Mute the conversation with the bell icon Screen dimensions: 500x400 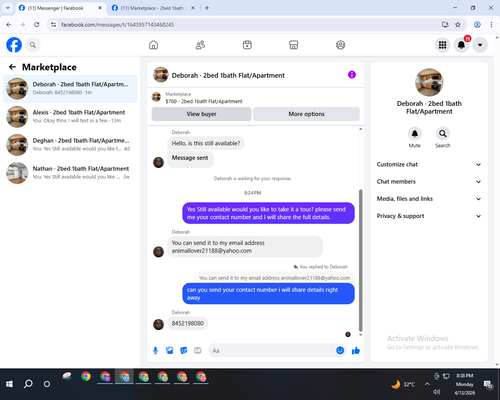[x=415, y=134]
